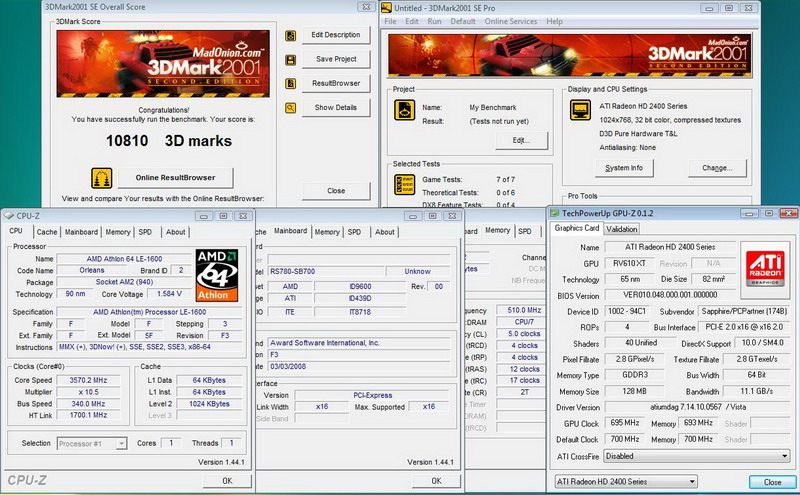The image size is (800, 495).
Task: Click the RS780-SB700 model field
Action: coord(326,271)
